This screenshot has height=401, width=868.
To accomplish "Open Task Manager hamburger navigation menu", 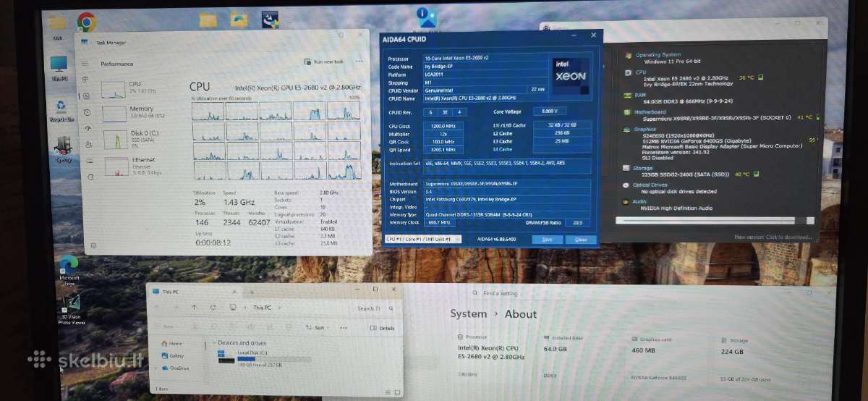I will pyautogui.click(x=85, y=63).
